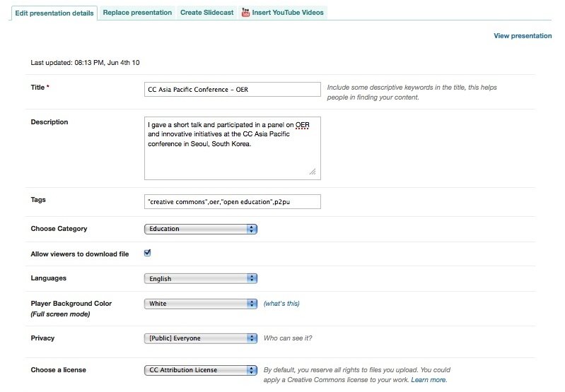Click into the Title text field
Screen dimensions: 565x392
point(232,90)
